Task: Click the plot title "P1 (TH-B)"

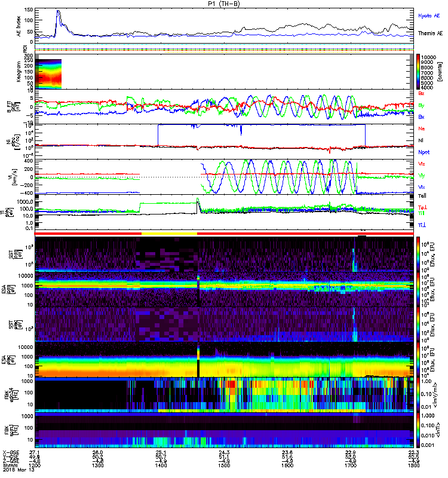Action: tap(223, 4)
